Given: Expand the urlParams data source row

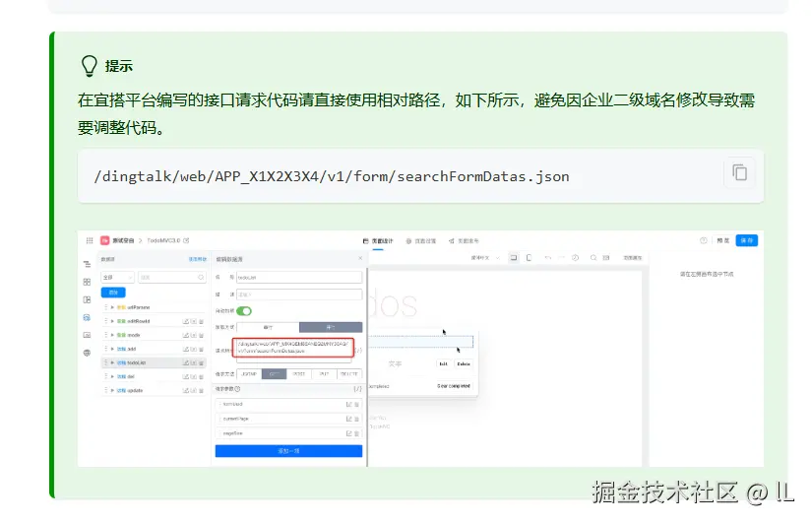Looking at the screenshot, I should (x=112, y=307).
